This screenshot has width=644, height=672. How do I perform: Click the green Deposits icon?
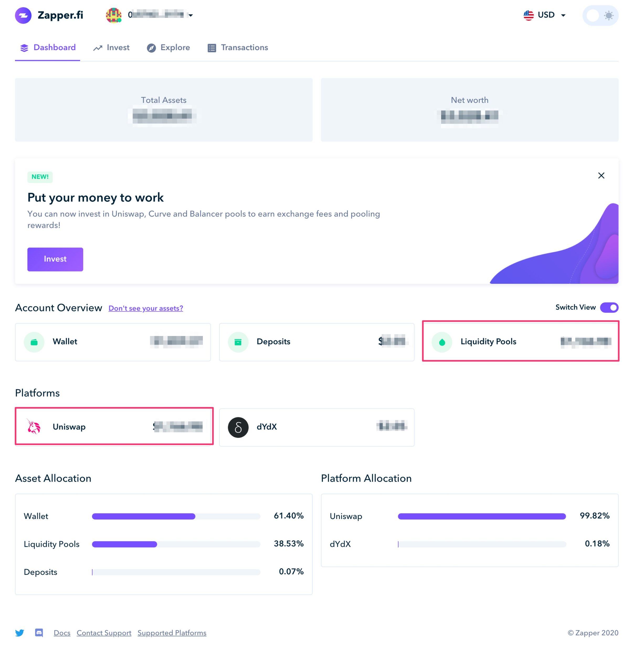[238, 342]
